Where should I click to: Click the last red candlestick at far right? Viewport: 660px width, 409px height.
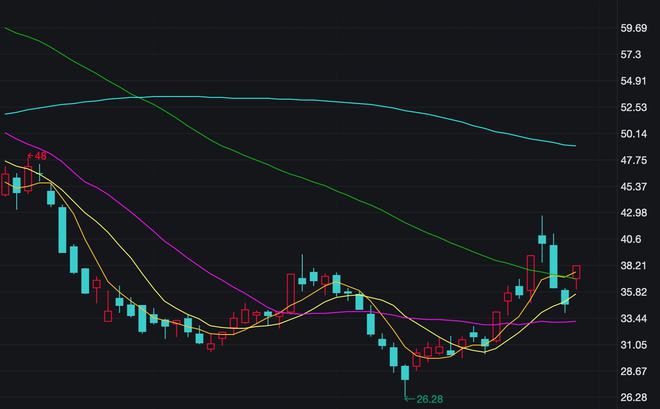coord(577,272)
